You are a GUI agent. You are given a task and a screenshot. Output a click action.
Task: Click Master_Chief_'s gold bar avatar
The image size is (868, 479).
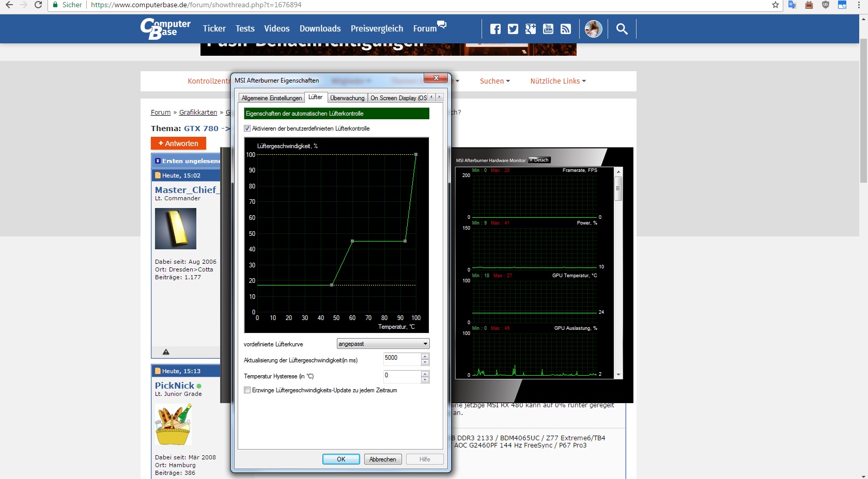(x=176, y=229)
